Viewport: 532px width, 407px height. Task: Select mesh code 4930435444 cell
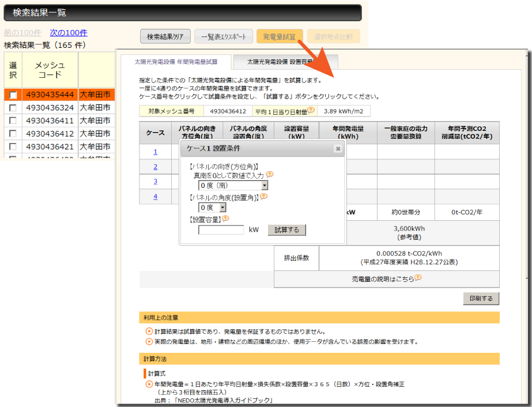click(50, 95)
